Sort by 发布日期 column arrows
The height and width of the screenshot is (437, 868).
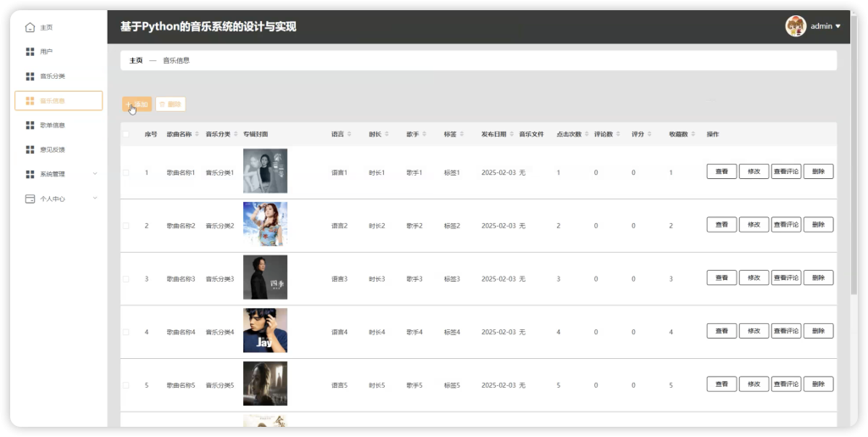511,134
